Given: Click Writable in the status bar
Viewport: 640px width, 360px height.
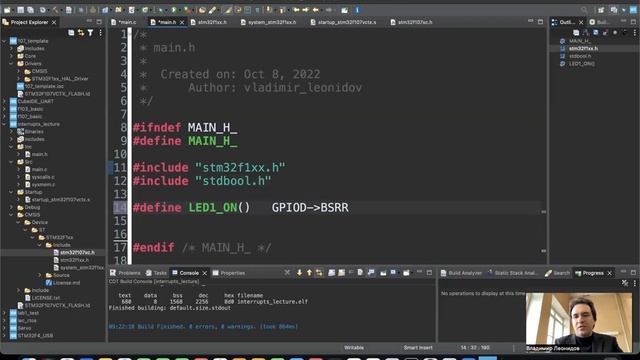Looking at the screenshot, I should [354, 348].
